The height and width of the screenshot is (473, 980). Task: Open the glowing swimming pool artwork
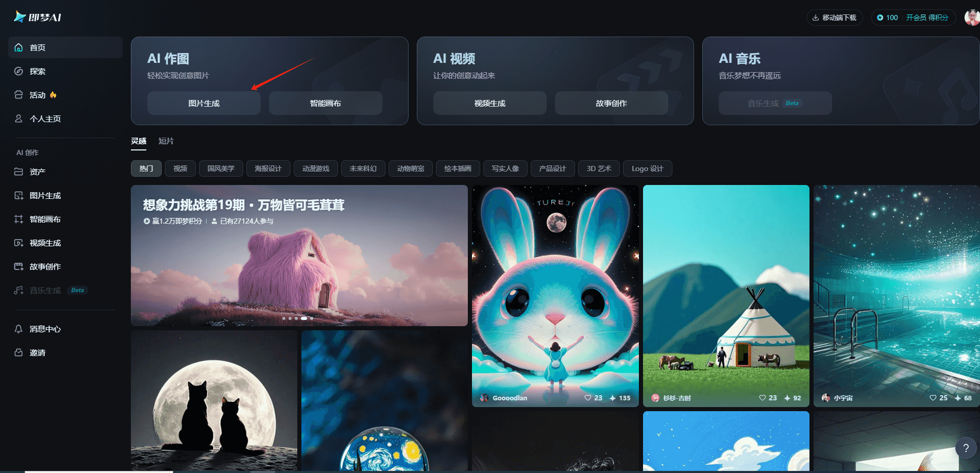[x=897, y=296]
